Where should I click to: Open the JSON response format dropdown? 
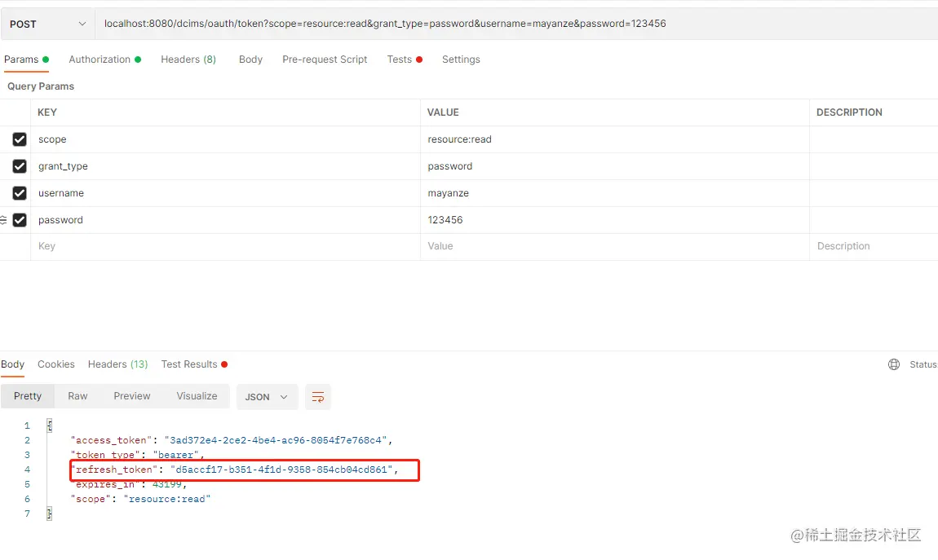click(267, 397)
